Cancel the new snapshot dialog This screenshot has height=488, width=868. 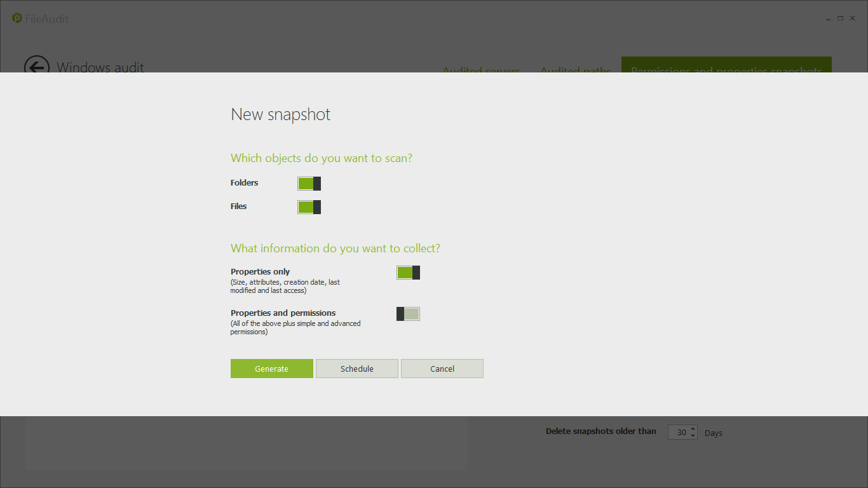pos(442,369)
